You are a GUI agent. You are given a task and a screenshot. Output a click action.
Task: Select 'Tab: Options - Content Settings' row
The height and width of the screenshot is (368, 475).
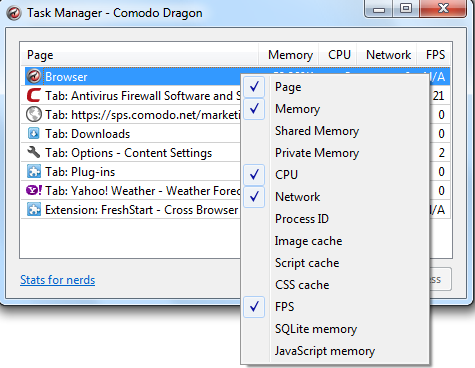tap(131, 153)
